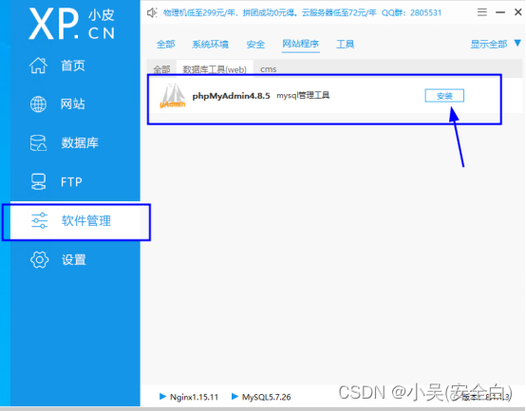
Task: Click the sliders icon beside 软件管理
Action: 40,221
